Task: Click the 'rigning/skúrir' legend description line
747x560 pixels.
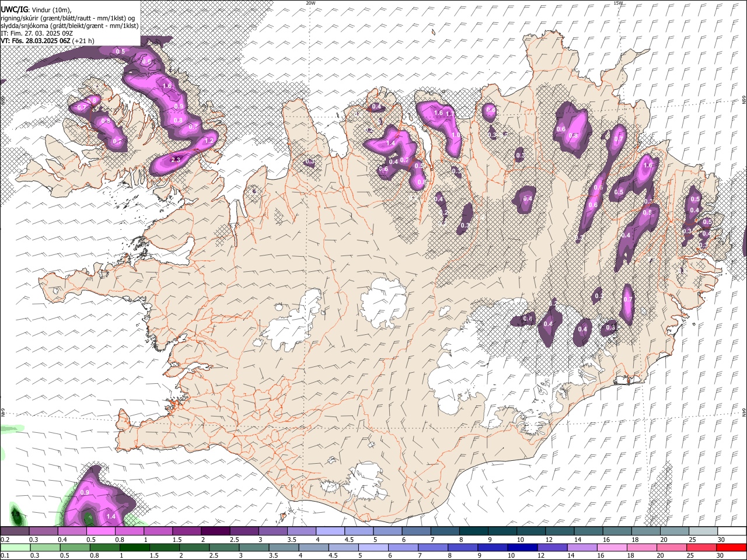Action: point(68,18)
